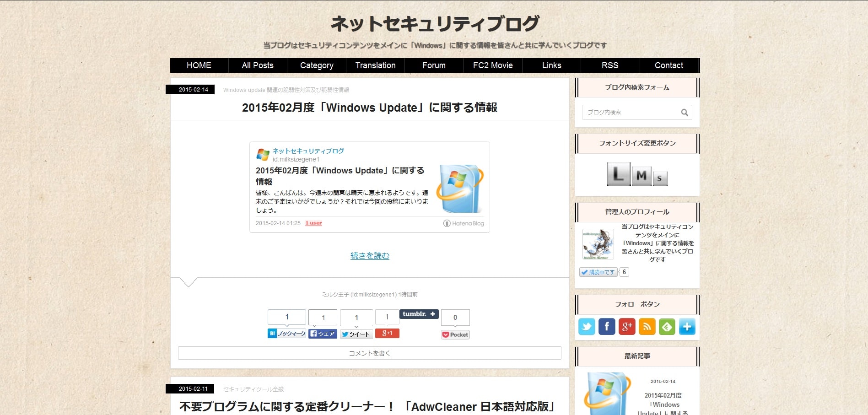Click the Hatena bookmark count 1 bubble
This screenshot has width=868, height=415.
click(x=287, y=317)
